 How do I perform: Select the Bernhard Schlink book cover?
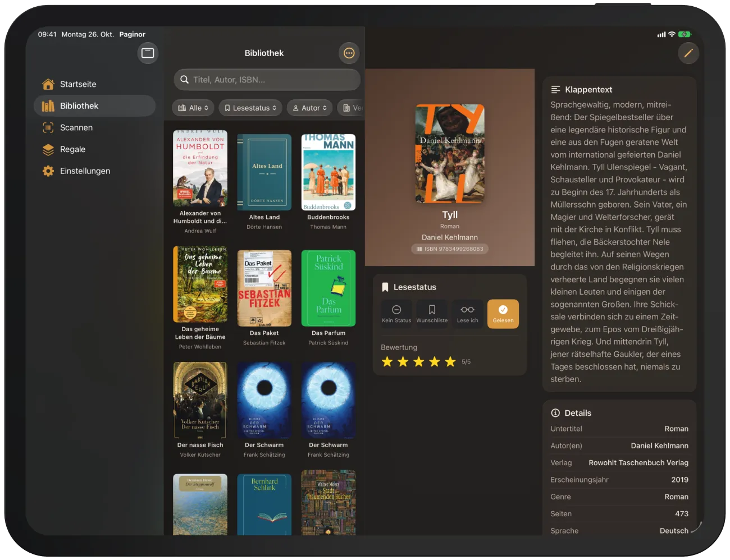264,504
